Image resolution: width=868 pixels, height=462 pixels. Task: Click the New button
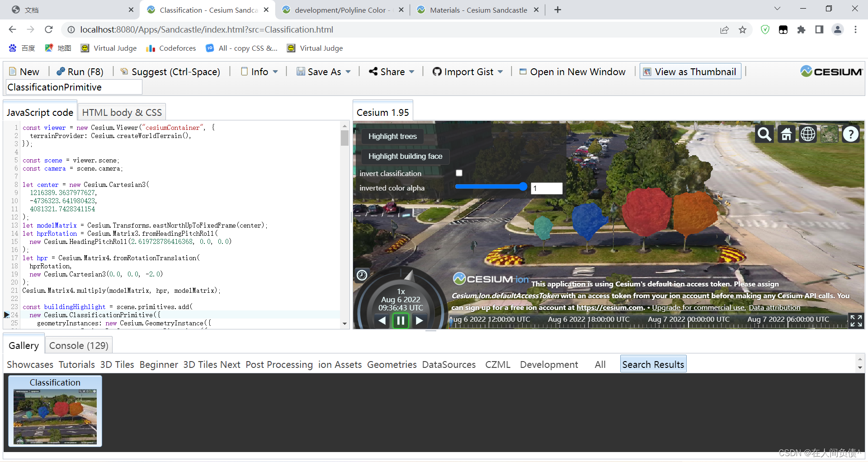pos(24,71)
